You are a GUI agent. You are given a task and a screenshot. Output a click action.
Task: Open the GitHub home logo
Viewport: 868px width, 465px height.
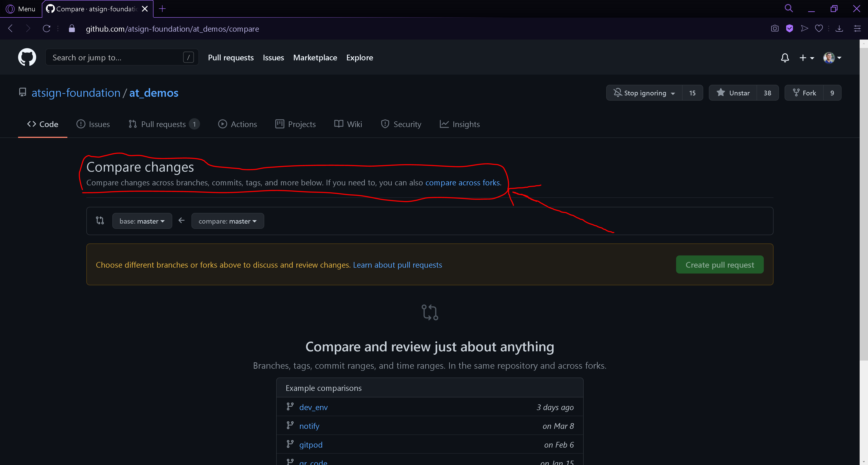[27, 57]
